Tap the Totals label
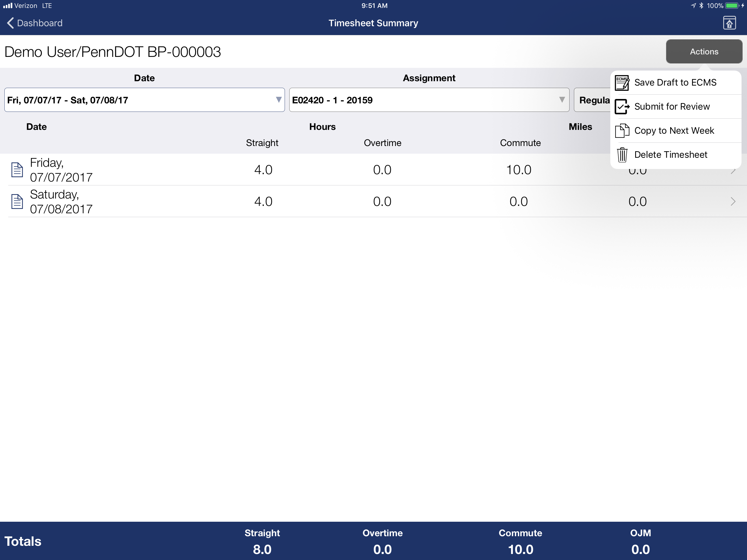Image resolution: width=747 pixels, height=560 pixels. pyautogui.click(x=23, y=541)
